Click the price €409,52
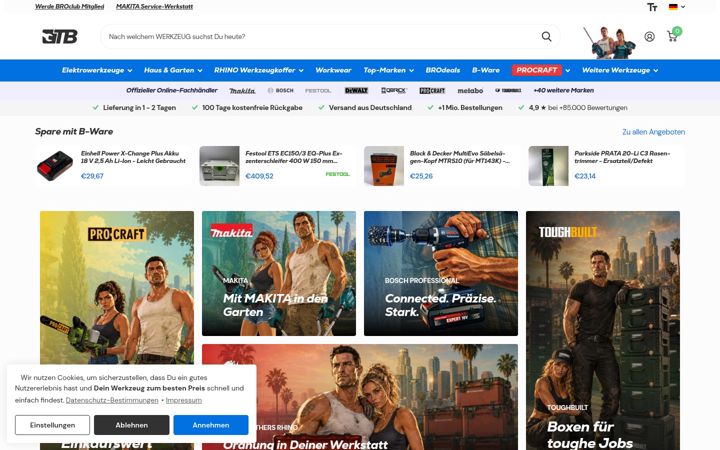This screenshot has width=720, height=450. pyautogui.click(x=259, y=176)
